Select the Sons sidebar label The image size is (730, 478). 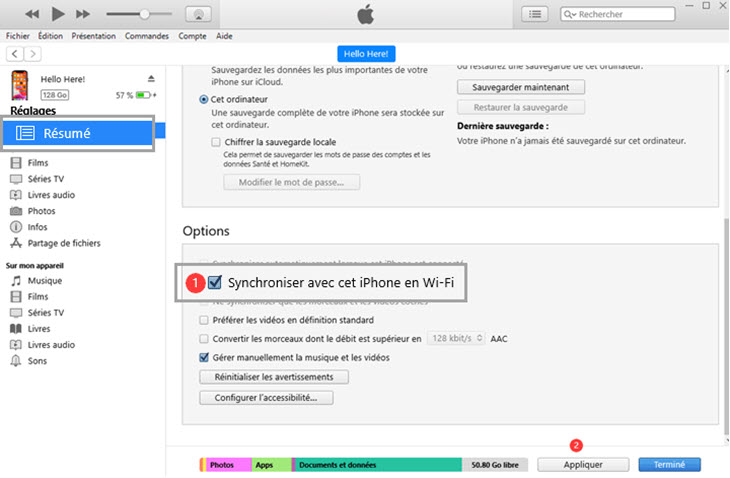pos(37,361)
